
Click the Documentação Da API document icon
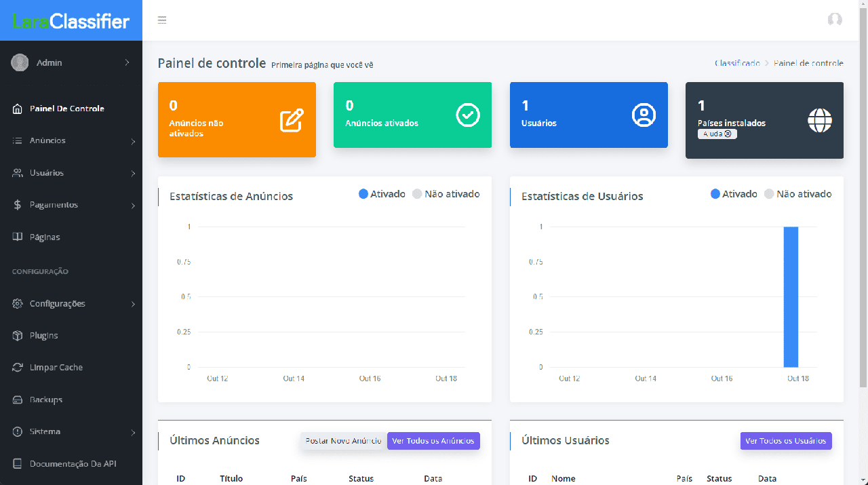(x=18, y=464)
